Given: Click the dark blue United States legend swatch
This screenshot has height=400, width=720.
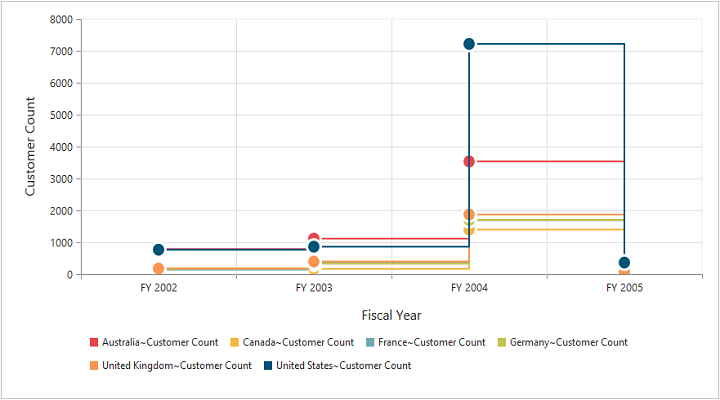Looking at the screenshot, I should [268, 366].
